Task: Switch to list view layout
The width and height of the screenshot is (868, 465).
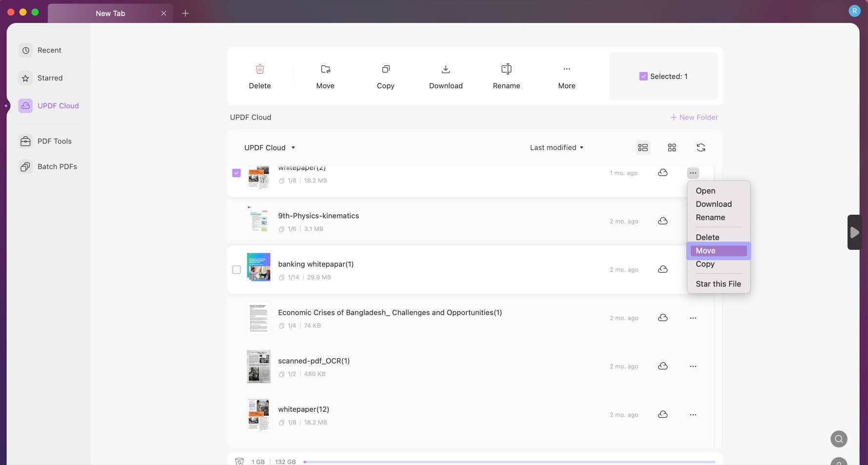Action: click(x=643, y=148)
